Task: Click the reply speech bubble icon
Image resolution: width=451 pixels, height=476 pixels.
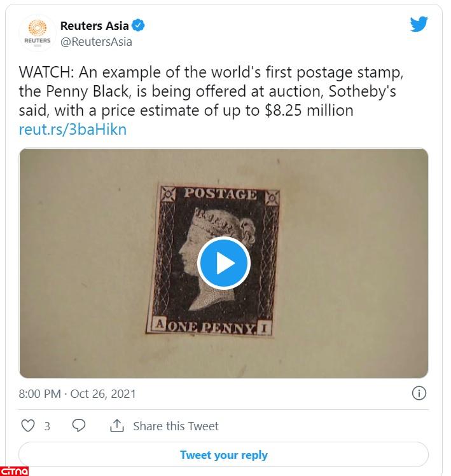Action: (x=79, y=426)
